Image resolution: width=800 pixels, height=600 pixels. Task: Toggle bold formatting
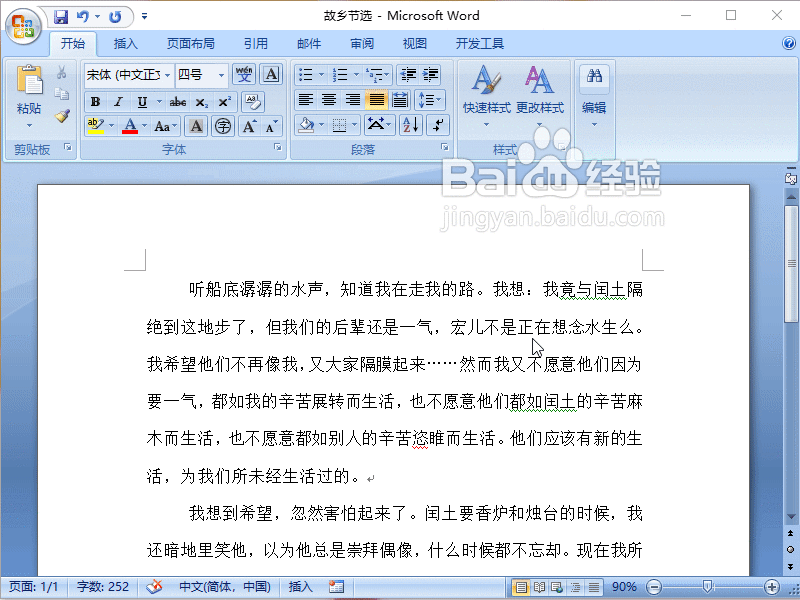pyautogui.click(x=95, y=102)
